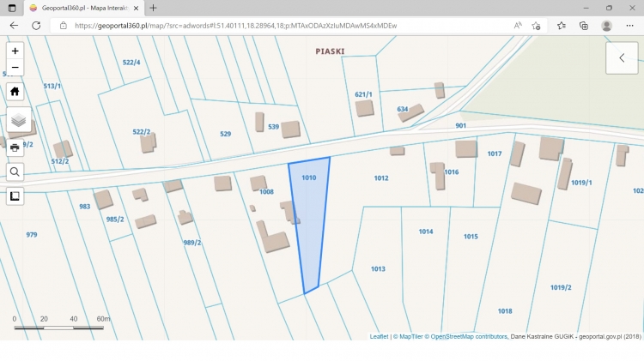Click parcel 1012 on the map
644x361 pixels.
[381, 178]
